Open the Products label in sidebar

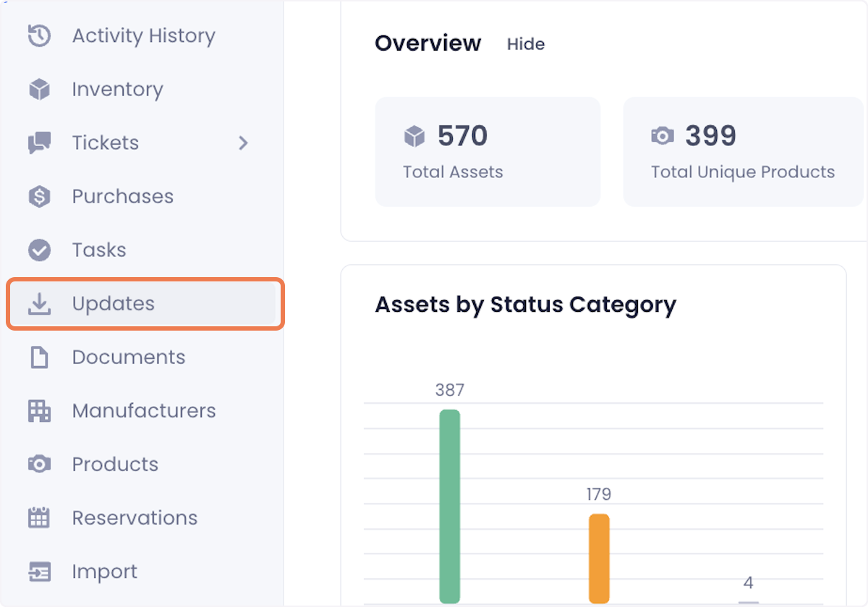(115, 464)
